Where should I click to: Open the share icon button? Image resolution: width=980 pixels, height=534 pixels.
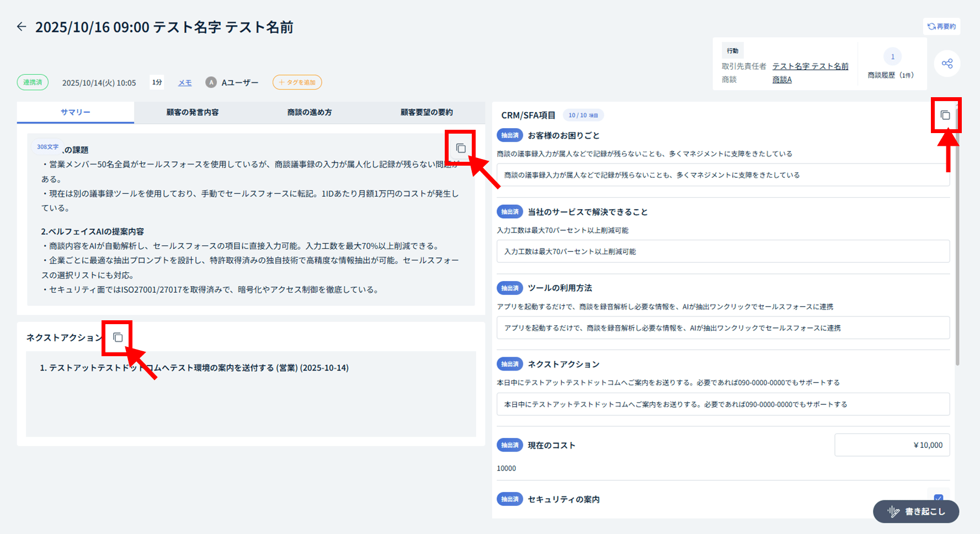(947, 64)
